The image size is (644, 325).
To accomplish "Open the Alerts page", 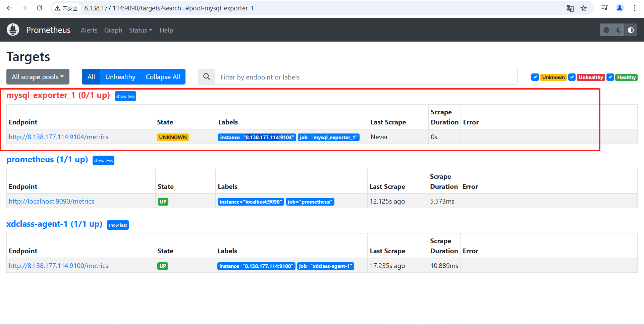I will 89,30.
